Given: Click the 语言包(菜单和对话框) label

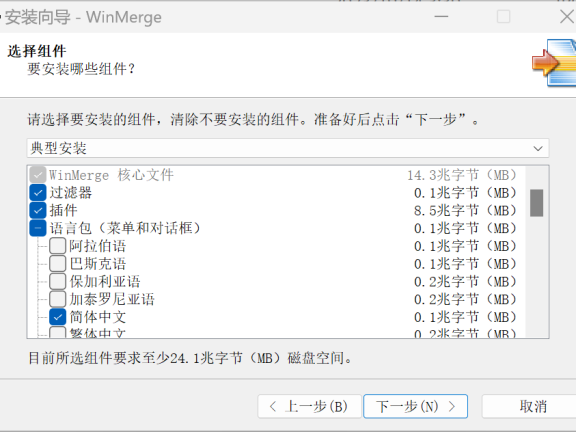Looking at the screenshot, I should 125,228.
